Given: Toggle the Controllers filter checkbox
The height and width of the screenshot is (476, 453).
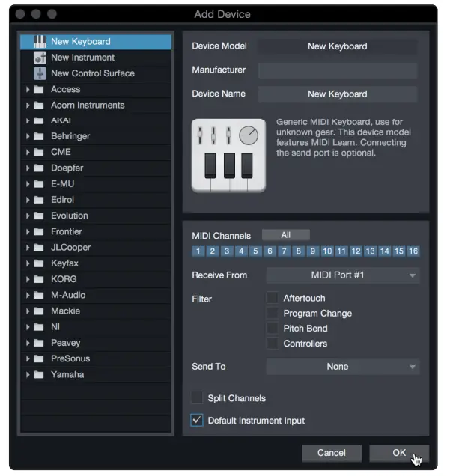Looking at the screenshot, I should point(272,344).
